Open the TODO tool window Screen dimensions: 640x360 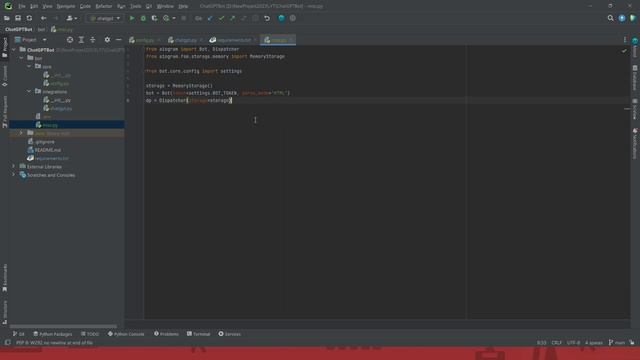click(x=90, y=334)
